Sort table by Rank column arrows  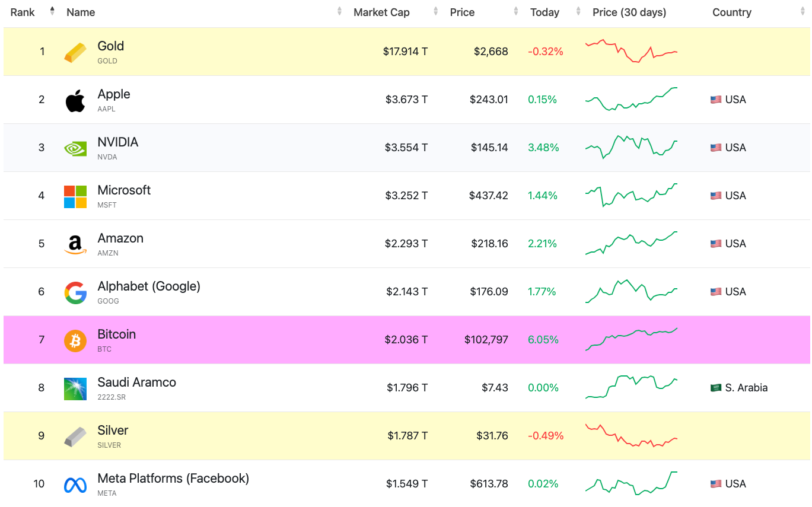click(x=52, y=12)
